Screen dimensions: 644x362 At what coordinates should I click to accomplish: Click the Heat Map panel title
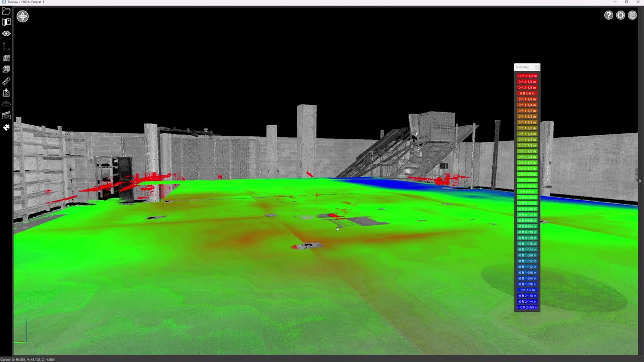click(523, 67)
